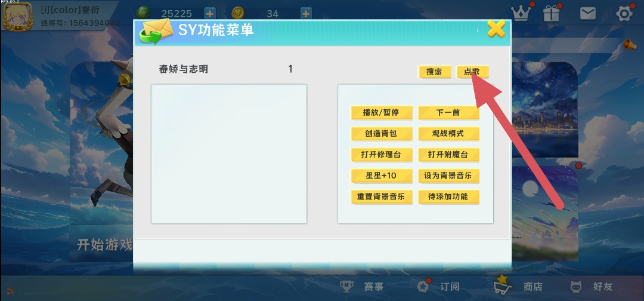
Task: Open player avatar profile
Action: tap(17, 17)
